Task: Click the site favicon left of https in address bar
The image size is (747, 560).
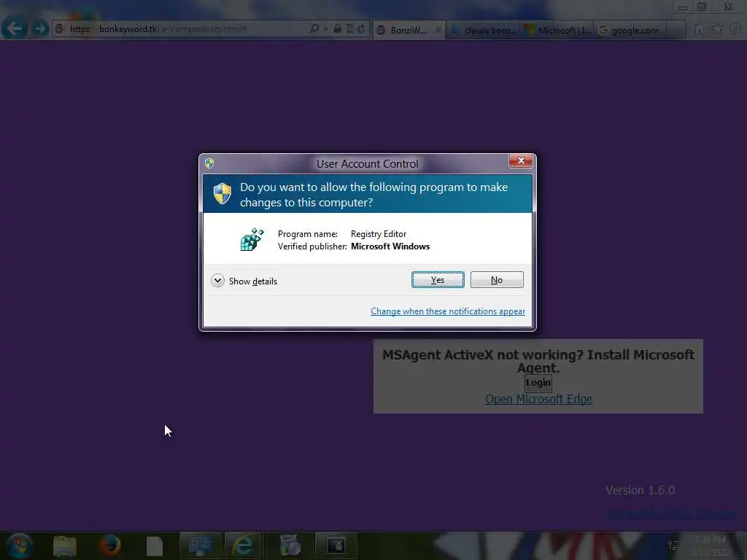Action: tap(60, 29)
